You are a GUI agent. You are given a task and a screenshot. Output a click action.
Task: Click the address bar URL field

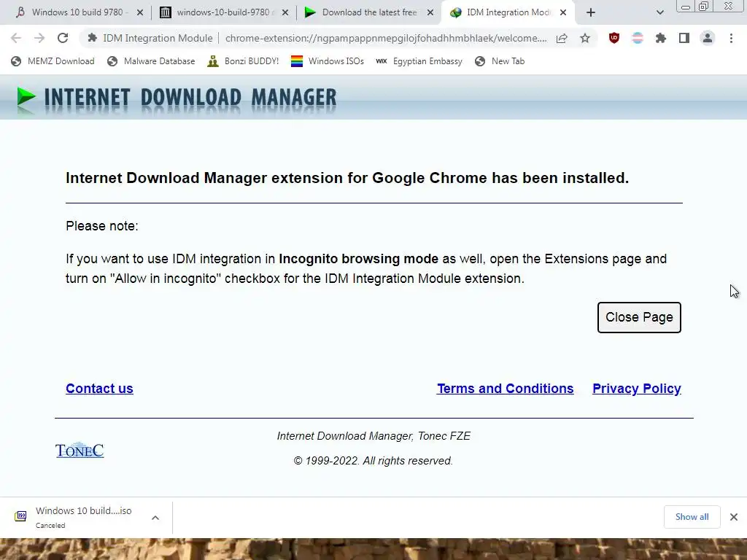(x=386, y=38)
